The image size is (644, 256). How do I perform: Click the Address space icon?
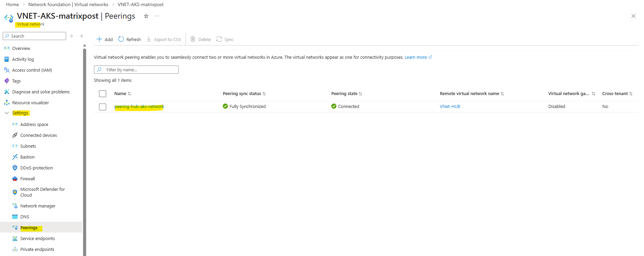(15, 124)
